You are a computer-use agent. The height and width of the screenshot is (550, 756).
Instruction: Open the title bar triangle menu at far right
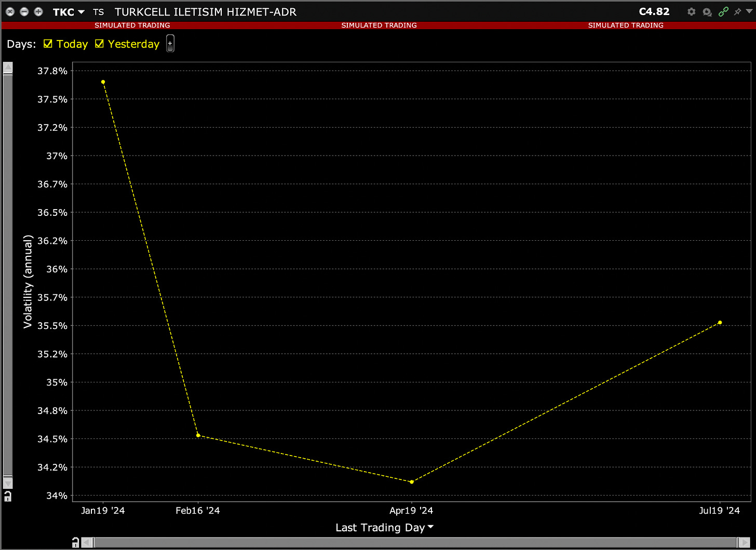click(748, 12)
